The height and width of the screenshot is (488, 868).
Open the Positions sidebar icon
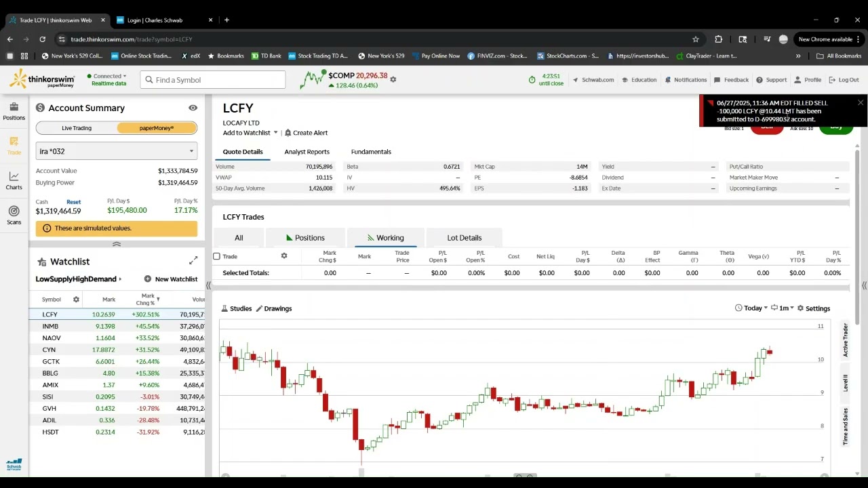pos(14,111)
